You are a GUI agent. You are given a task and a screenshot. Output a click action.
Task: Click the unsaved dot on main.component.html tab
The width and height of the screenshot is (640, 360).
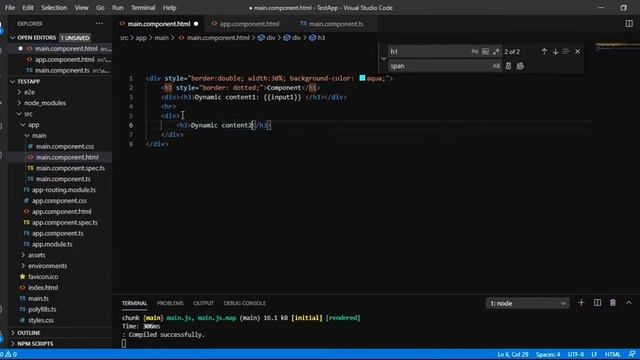[196, 24]
